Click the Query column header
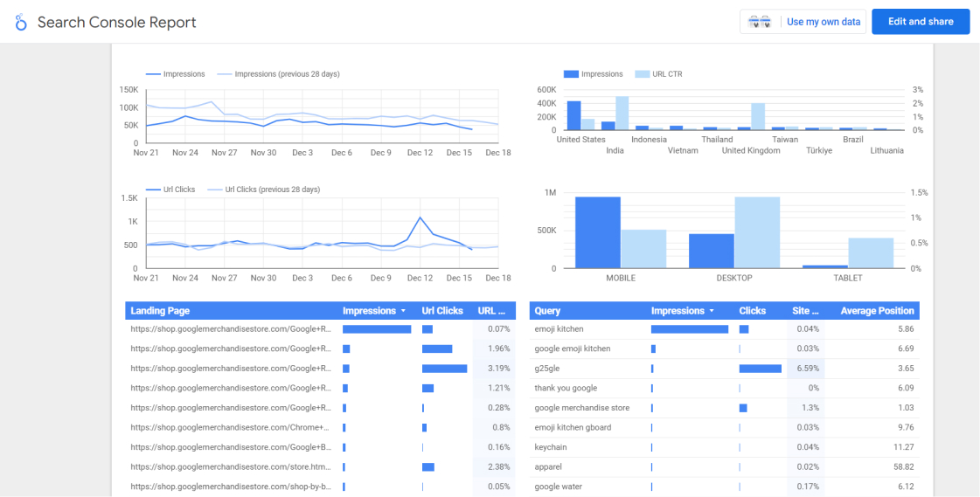Viewport: 980px width, 497px height. [x=547, y=311]
